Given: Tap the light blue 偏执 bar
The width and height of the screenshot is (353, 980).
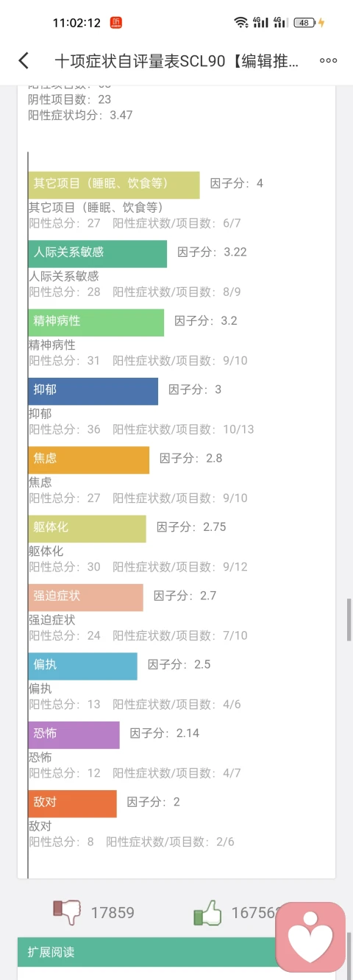Looking at the screenshot, I should click(x=83, y=666).
